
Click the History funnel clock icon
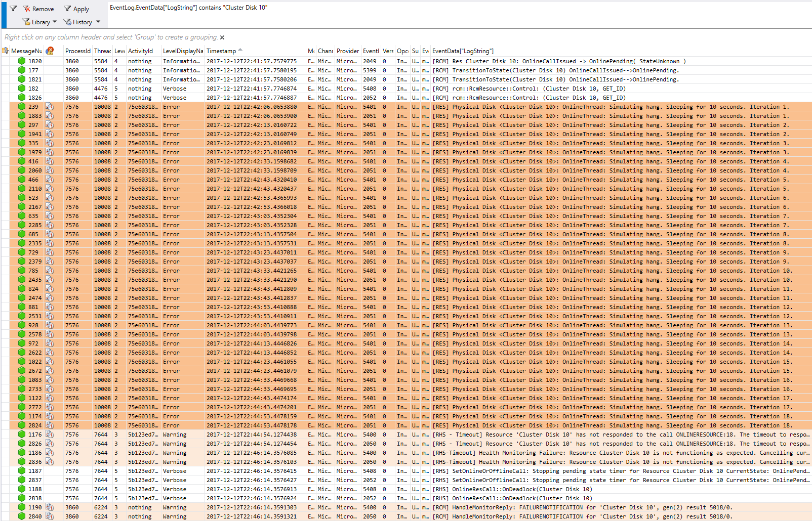(x=66, y=22)
